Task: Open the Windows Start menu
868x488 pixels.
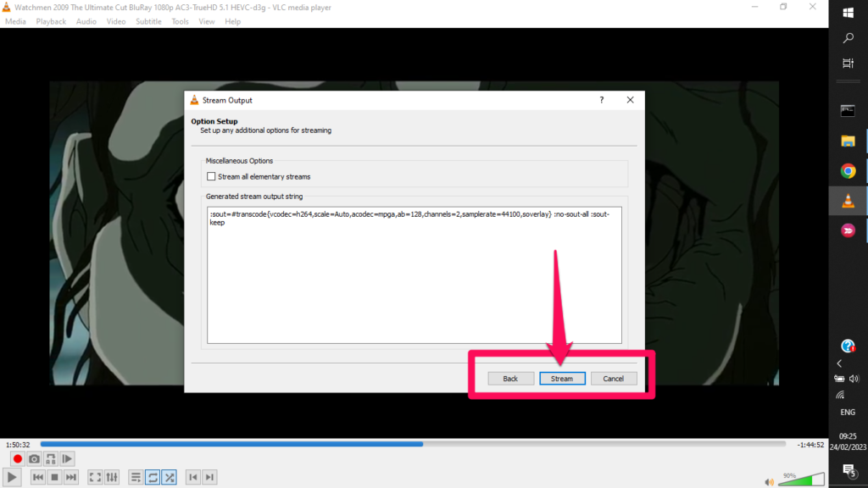Action: click(848, 13)
